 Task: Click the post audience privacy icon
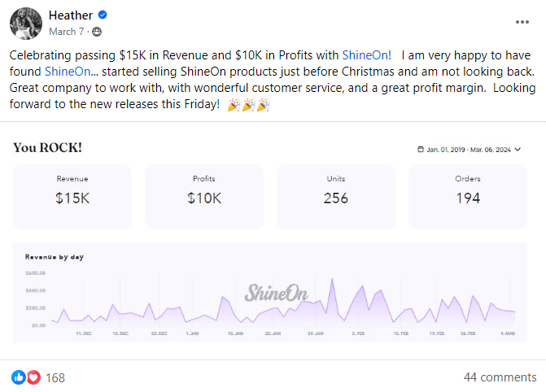[98, 32]
